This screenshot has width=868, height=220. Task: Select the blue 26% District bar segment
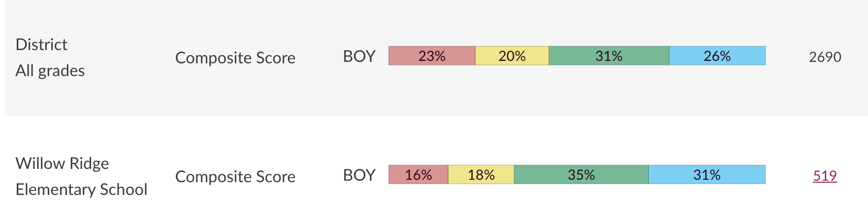point(717,56)
